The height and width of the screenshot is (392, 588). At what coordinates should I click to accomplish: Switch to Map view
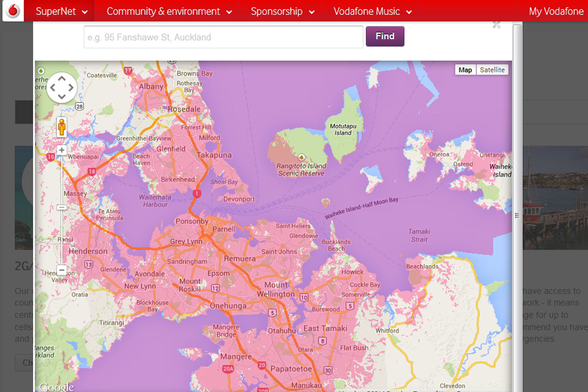(465, 70)
